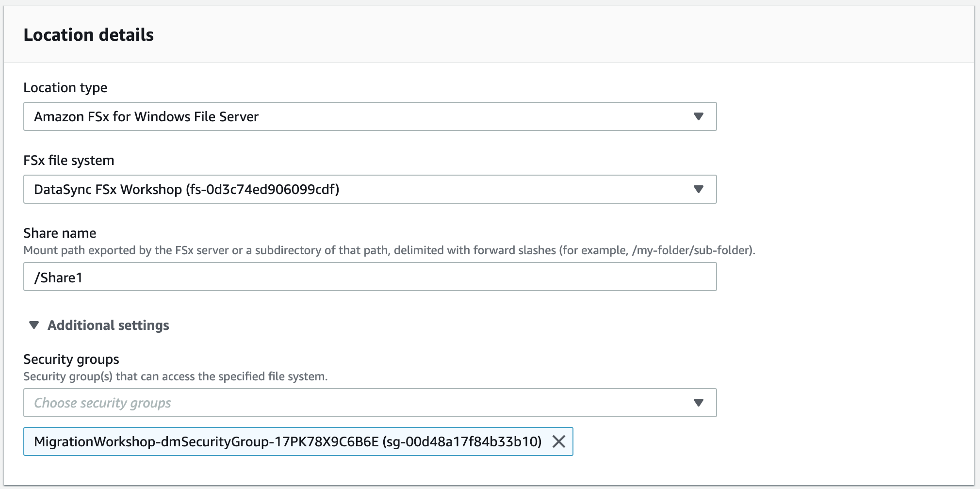This screenshot has width=980, height=489.
Task: Click the FSx file system label
Action: (69, 161)
